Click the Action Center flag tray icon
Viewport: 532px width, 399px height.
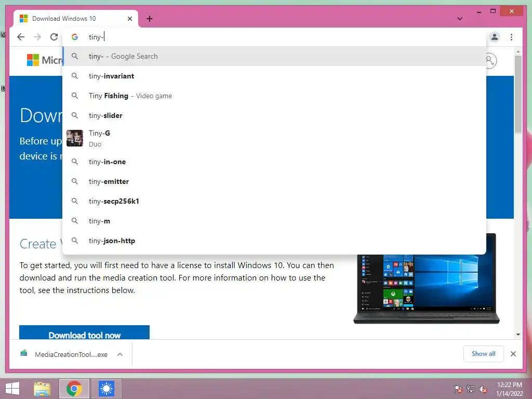(458, 389)
